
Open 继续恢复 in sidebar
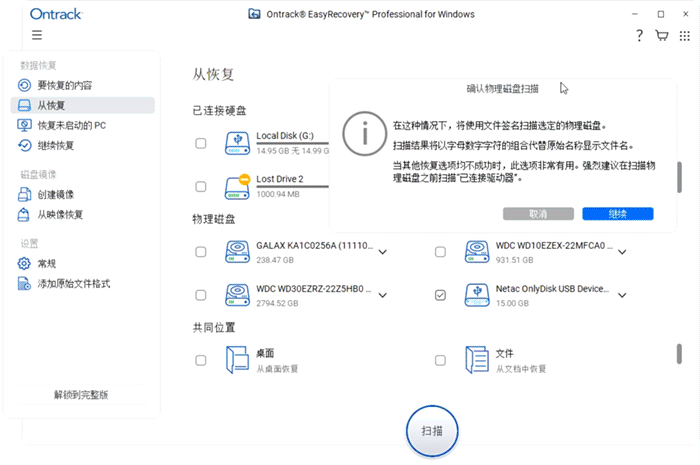83,145
